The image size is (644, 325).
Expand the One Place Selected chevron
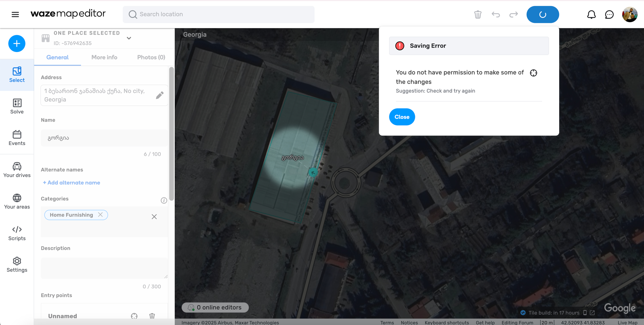(129, 38)
